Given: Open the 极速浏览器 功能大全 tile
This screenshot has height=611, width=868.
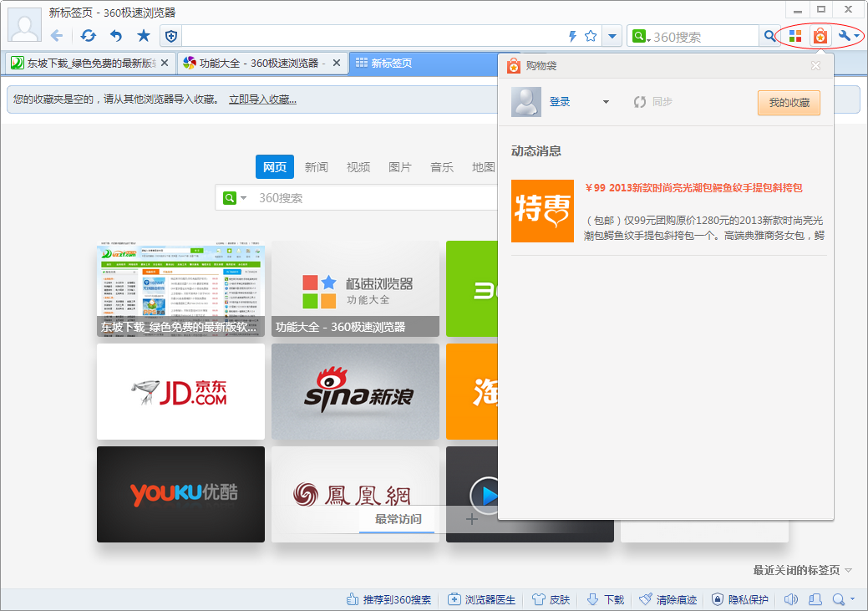Looking at the screenshot, I should coord(355,288).
